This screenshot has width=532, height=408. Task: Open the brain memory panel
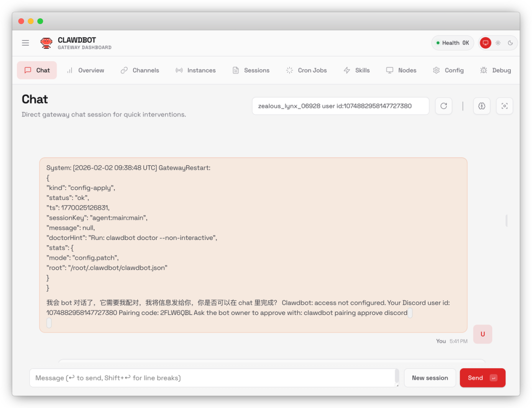[481, 106]
